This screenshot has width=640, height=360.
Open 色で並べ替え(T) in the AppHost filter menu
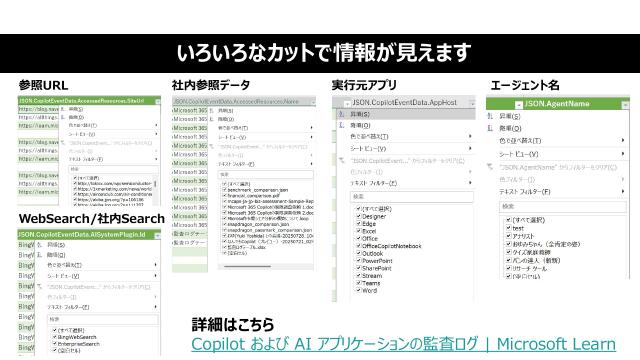[x=369, y=136]
